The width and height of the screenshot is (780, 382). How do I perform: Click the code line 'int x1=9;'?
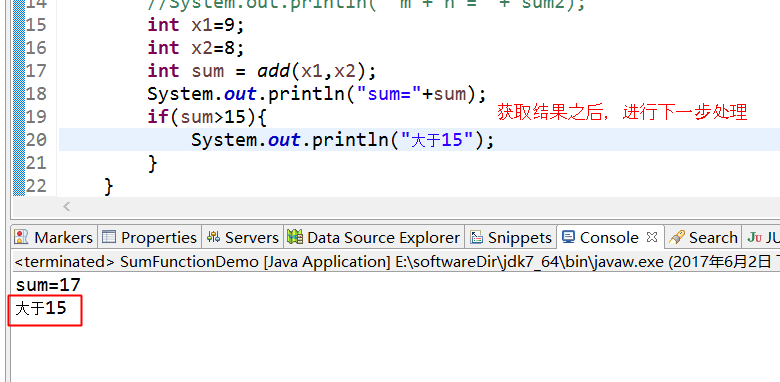tap(196, 25)
